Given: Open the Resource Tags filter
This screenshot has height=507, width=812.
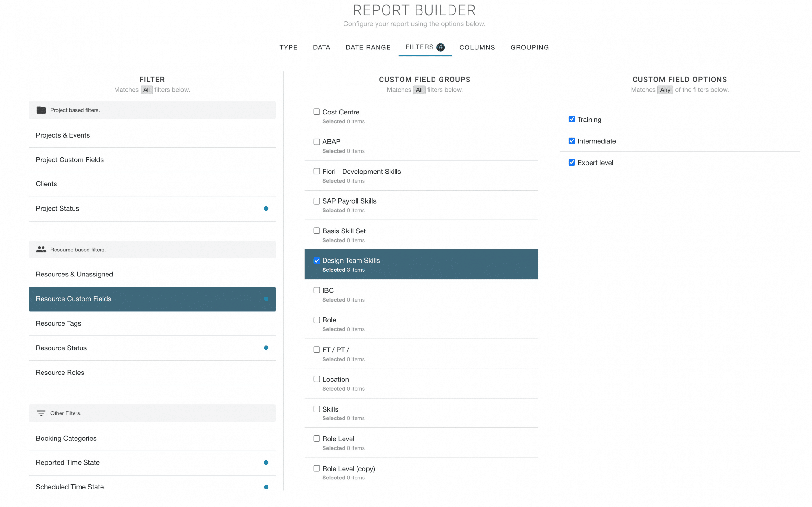Looking at the screenshot, I should pos(152,323).
